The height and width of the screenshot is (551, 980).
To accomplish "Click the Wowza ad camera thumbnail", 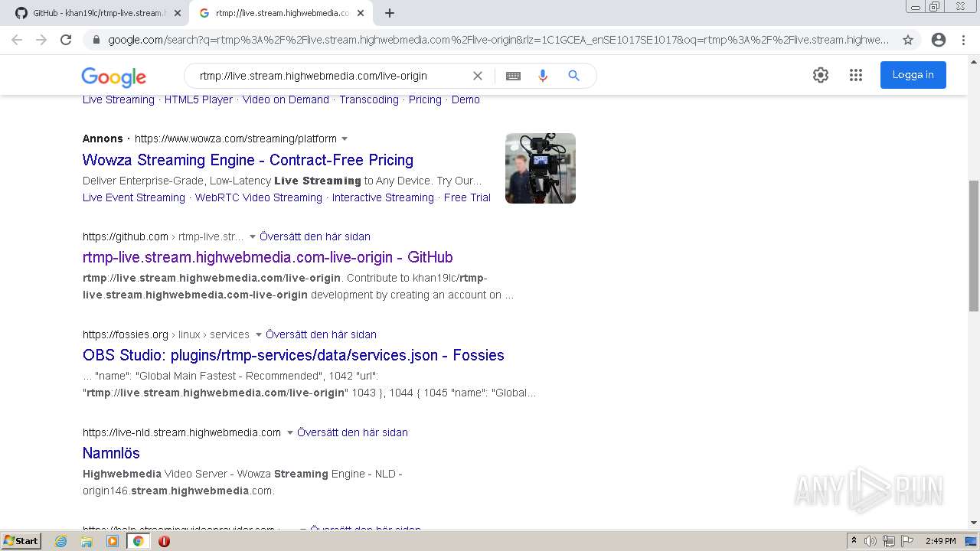I will pyautogui.click(x=541, y=168).
